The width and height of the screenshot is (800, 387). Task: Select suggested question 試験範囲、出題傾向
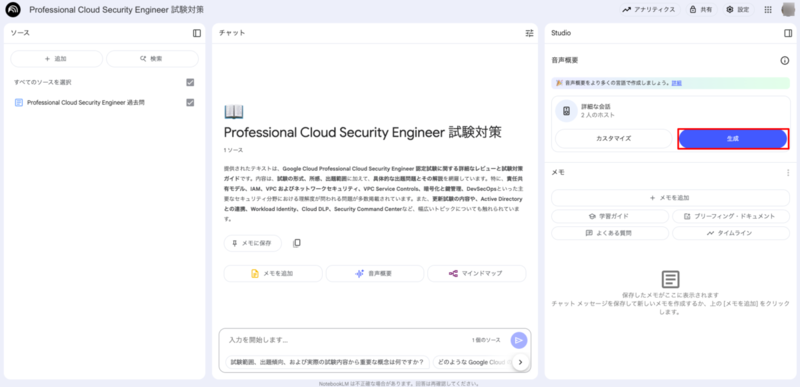click(327, 362)
